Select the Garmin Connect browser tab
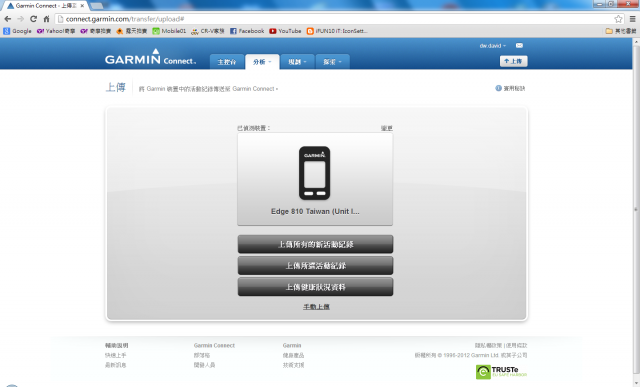 tap(45, 6)
